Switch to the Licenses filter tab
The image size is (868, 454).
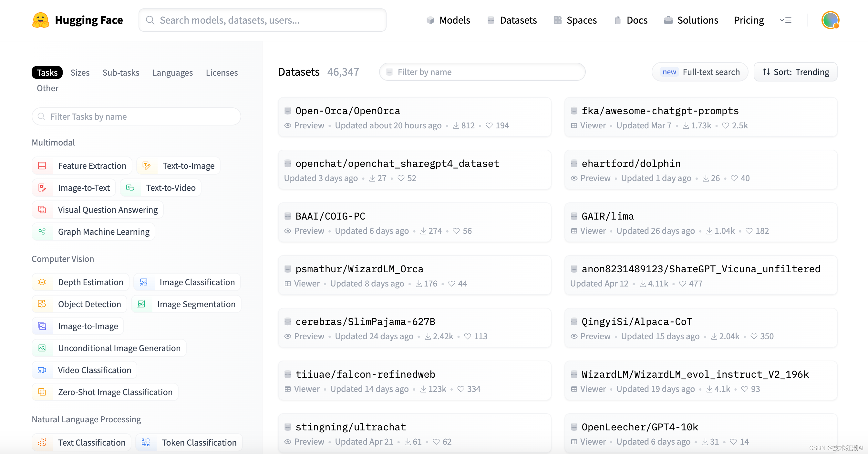pos(222,72)
